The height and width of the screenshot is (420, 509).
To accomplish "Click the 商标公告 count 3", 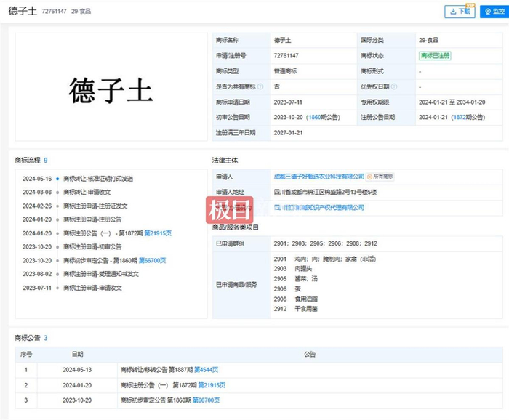I will (45, 338).
